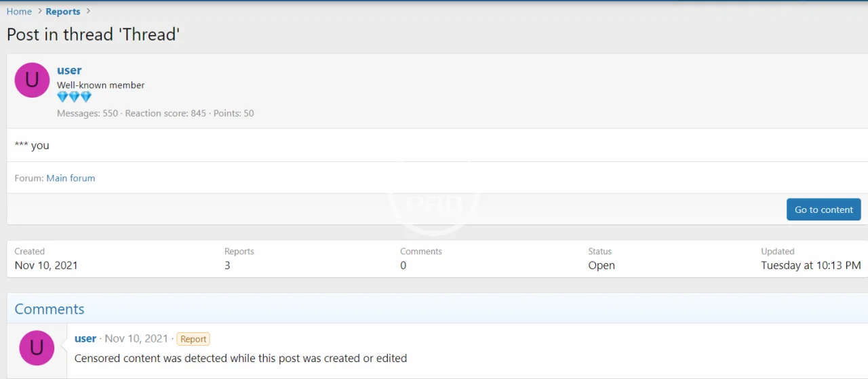This screenshot has width=868, height=379.
Task: Go to the Home breadcrumb
Action: point(19,12)
